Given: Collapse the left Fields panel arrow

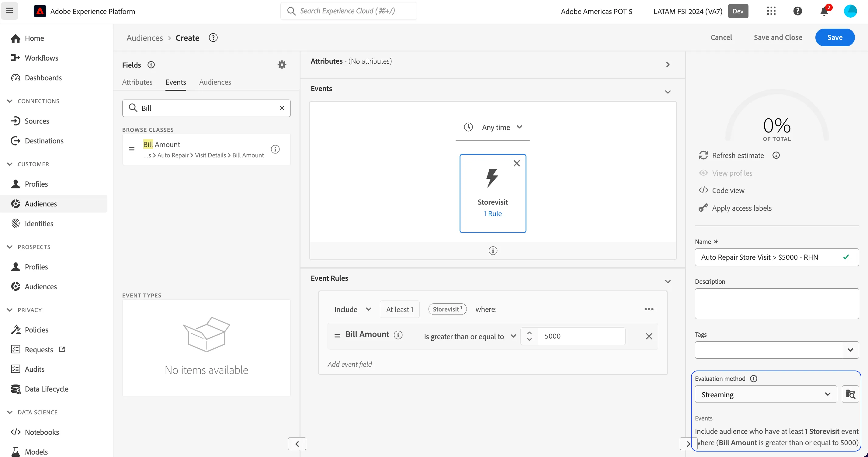Looking at the screenshot, I should click(297, 444).
